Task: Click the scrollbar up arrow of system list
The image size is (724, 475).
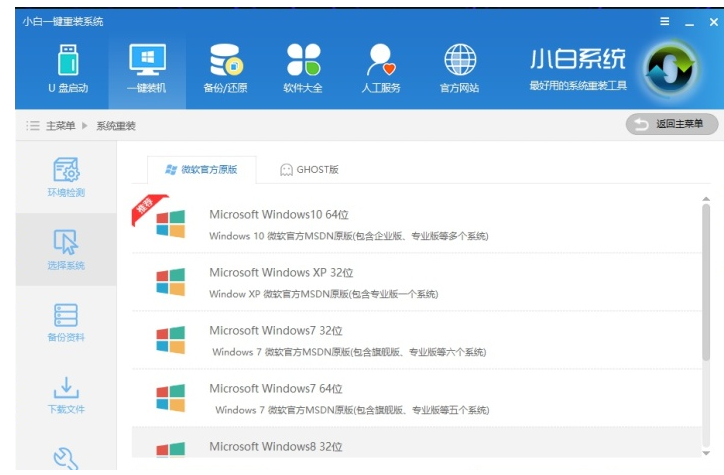Action: click(x=706, y=199)
